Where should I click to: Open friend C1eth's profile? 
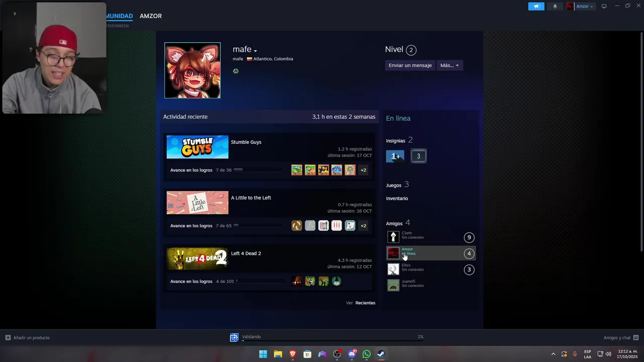(431, 237)
